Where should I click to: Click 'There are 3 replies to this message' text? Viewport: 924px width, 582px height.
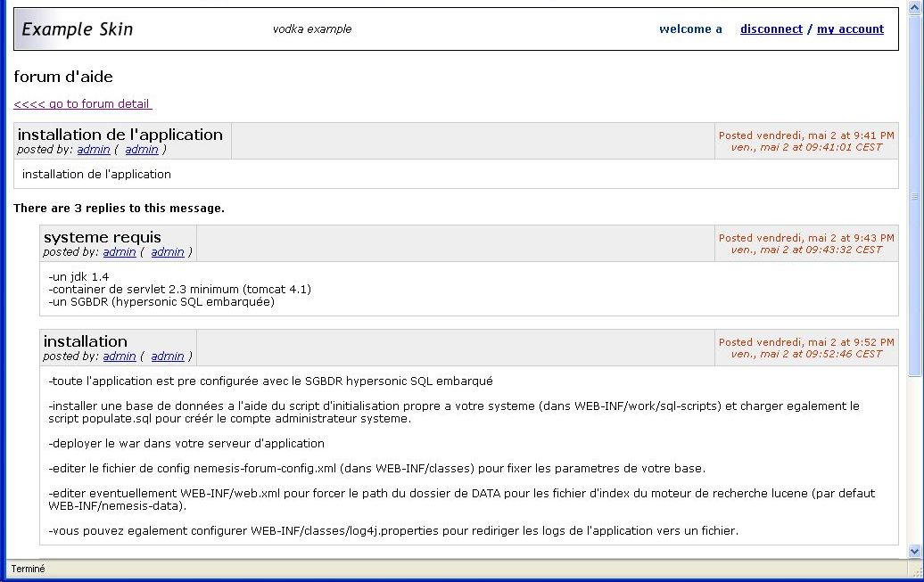[119, 208]
